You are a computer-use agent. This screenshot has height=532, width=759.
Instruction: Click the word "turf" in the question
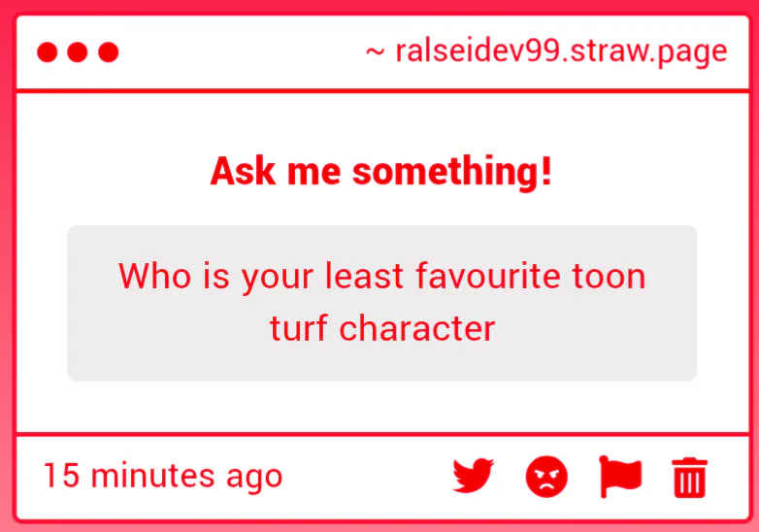300,329
